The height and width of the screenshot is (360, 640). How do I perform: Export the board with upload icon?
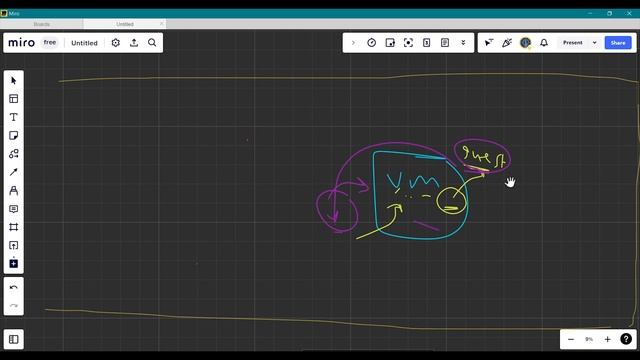click(134, 43)
